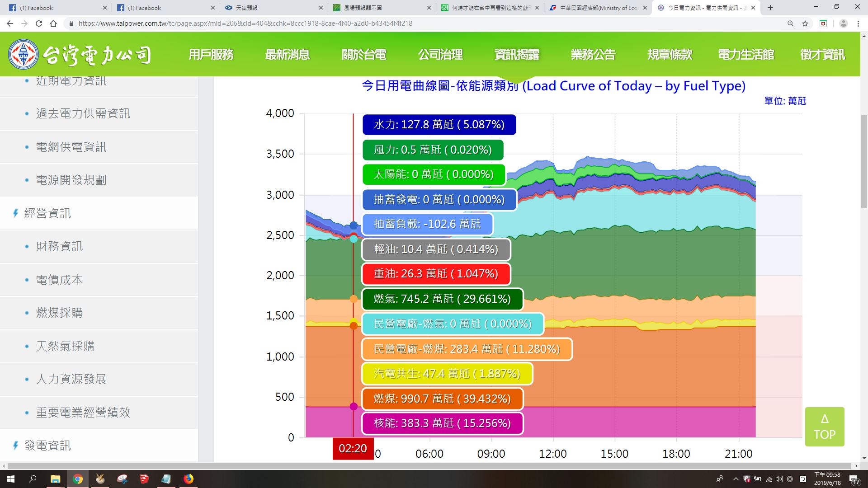
Task: Open 人力資源發展 sidebar link
Action: (x=71, y=379)
